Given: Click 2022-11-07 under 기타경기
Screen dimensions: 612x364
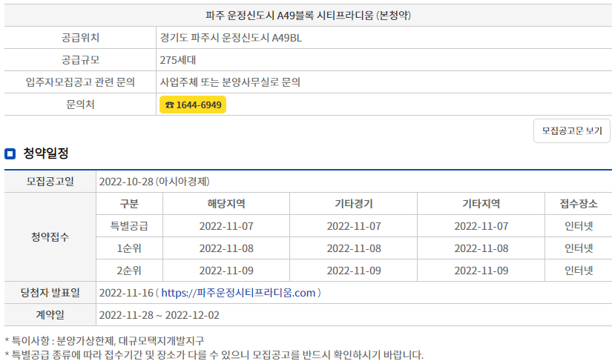Looking at the screenshot, I should (354, 226).
